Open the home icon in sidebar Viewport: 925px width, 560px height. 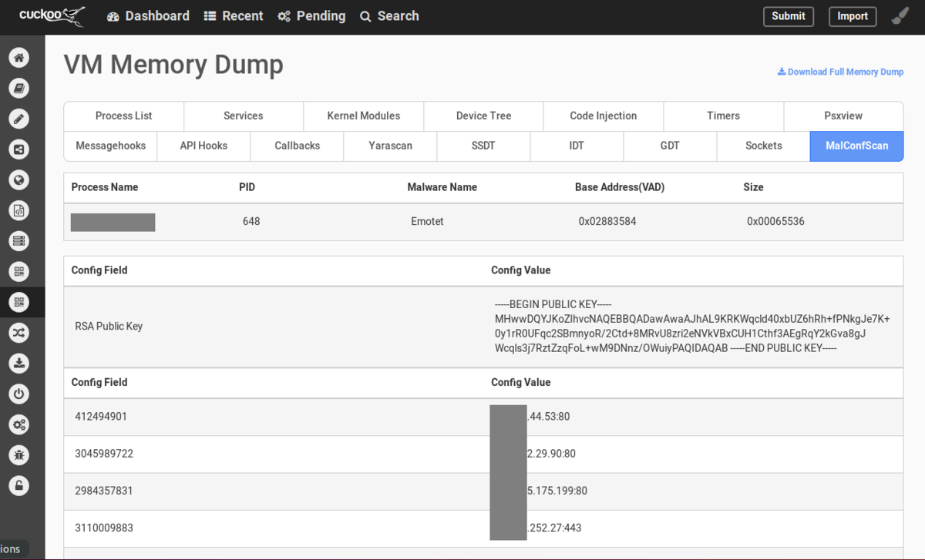pos(19,58)
